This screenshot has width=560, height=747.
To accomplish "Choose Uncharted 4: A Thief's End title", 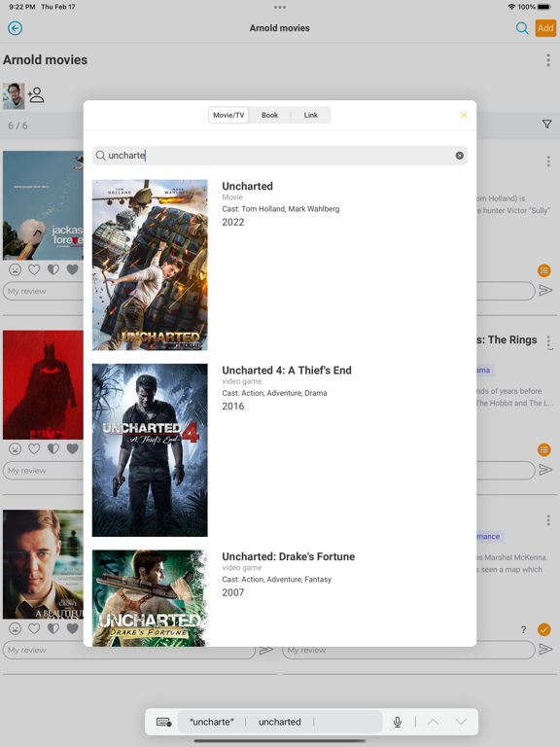I will point(287,371).
